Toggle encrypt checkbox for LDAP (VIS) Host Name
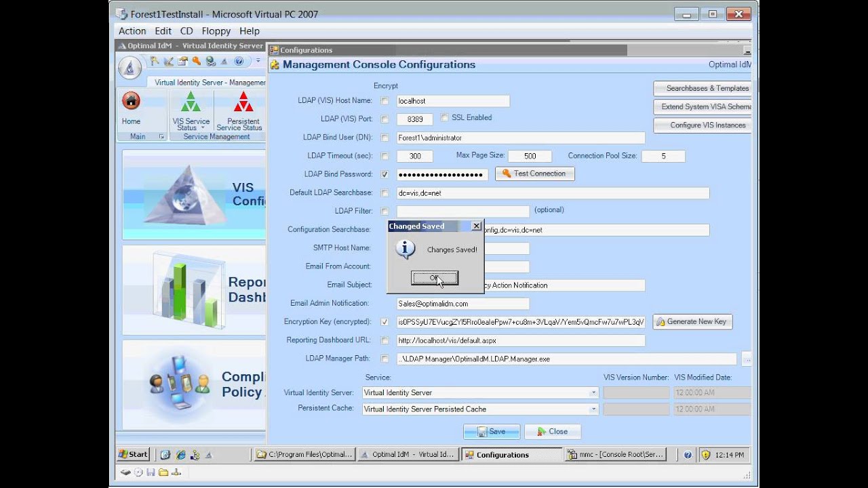This screenshot has height=488, width=868. point(384,101)
